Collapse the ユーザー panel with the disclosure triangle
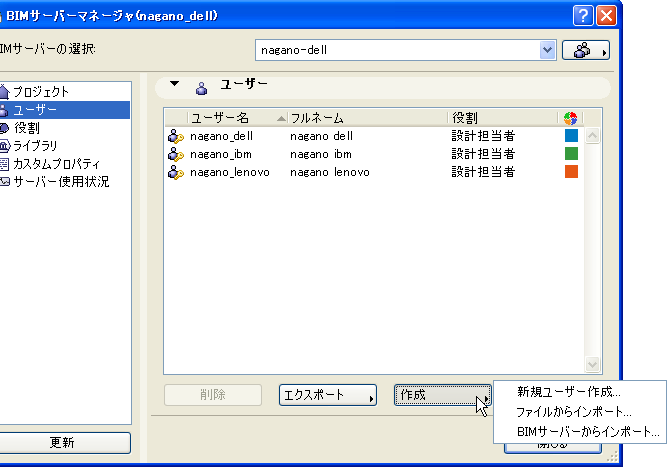670x469 pixels. pos(174,83)
